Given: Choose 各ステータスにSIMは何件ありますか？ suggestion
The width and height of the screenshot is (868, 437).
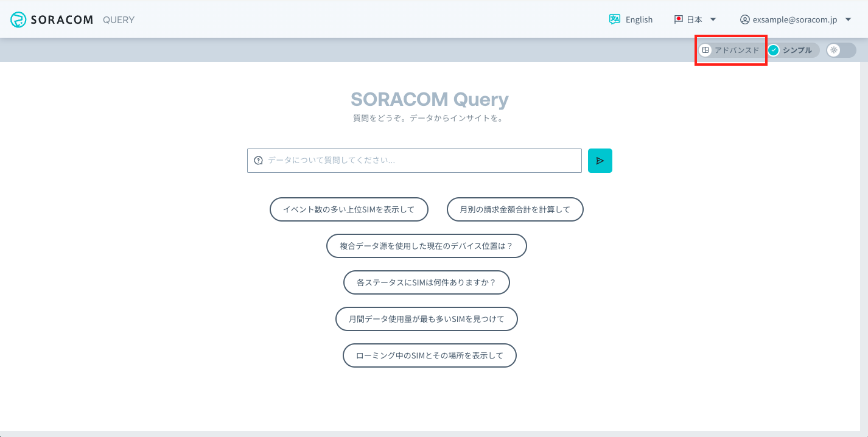Looking at the screenshot, I should tap(427, 282).
